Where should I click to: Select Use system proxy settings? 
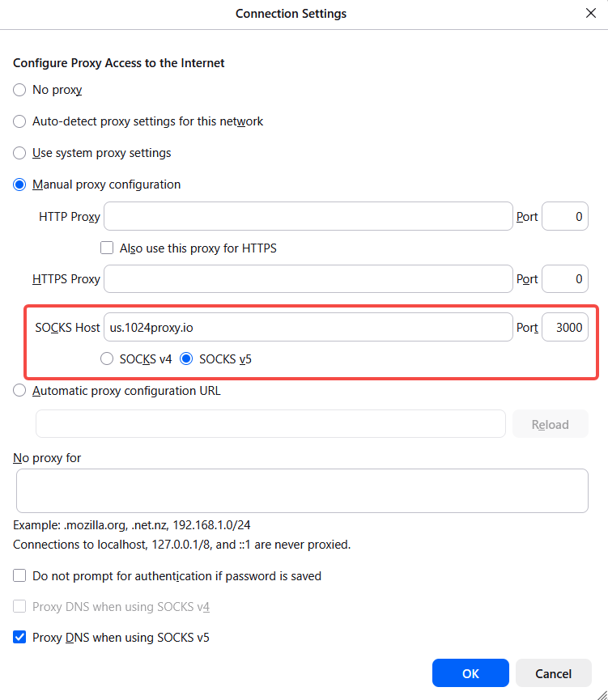point(19,153)
